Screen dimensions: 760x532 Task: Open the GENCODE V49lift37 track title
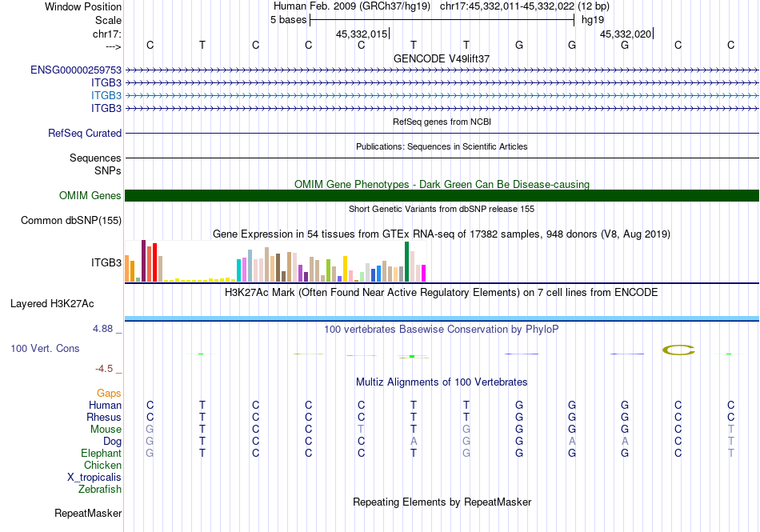(442, 58)
